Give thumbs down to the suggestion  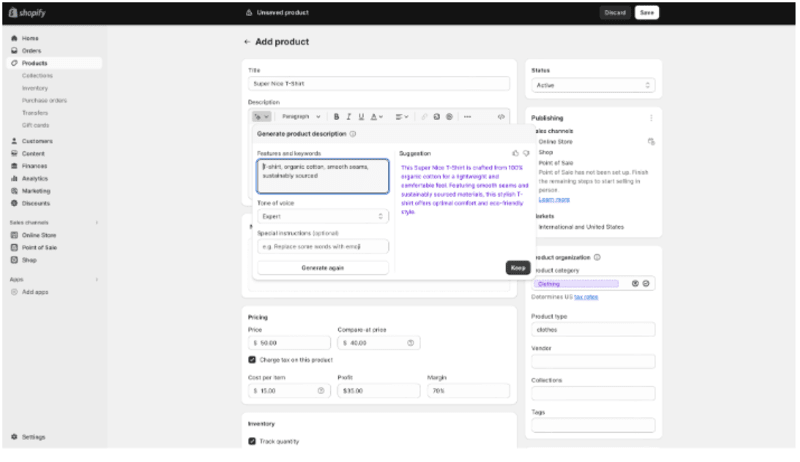(x=526, y=153)
